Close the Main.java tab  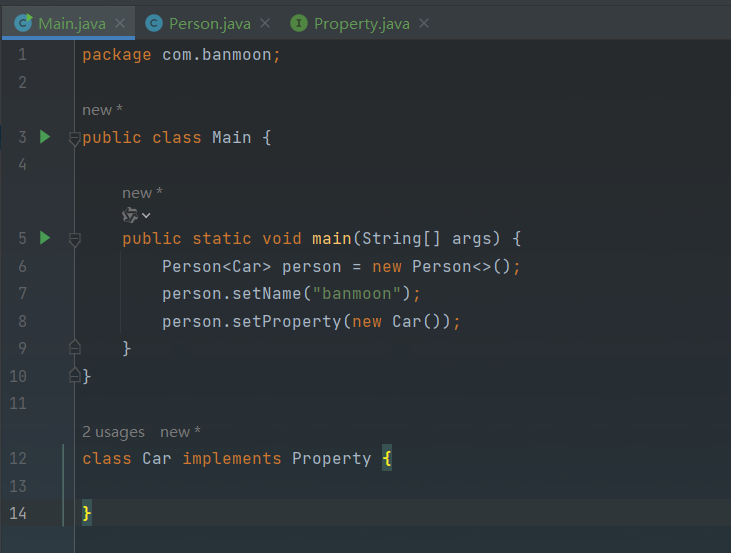click(x=120, y=23)
